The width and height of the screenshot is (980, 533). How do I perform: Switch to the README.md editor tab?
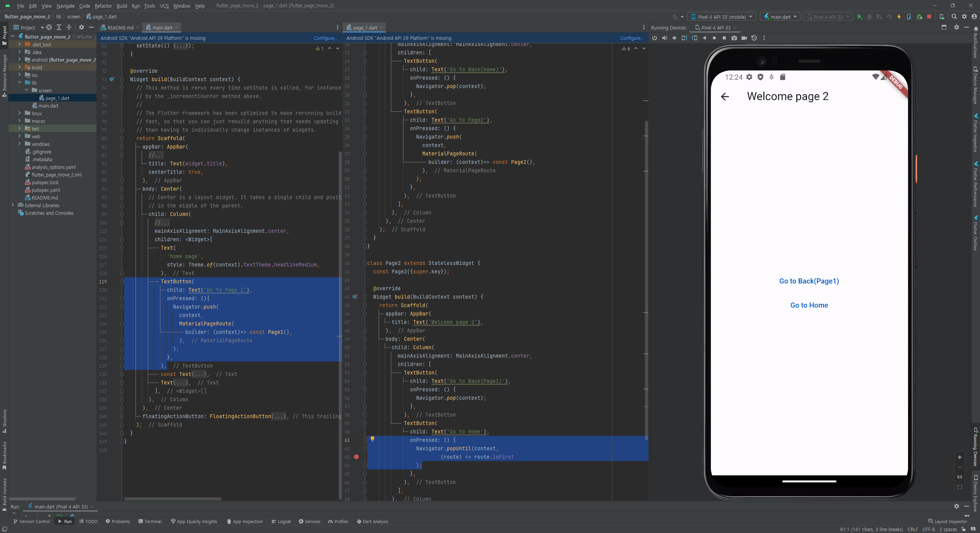[120, 28]
